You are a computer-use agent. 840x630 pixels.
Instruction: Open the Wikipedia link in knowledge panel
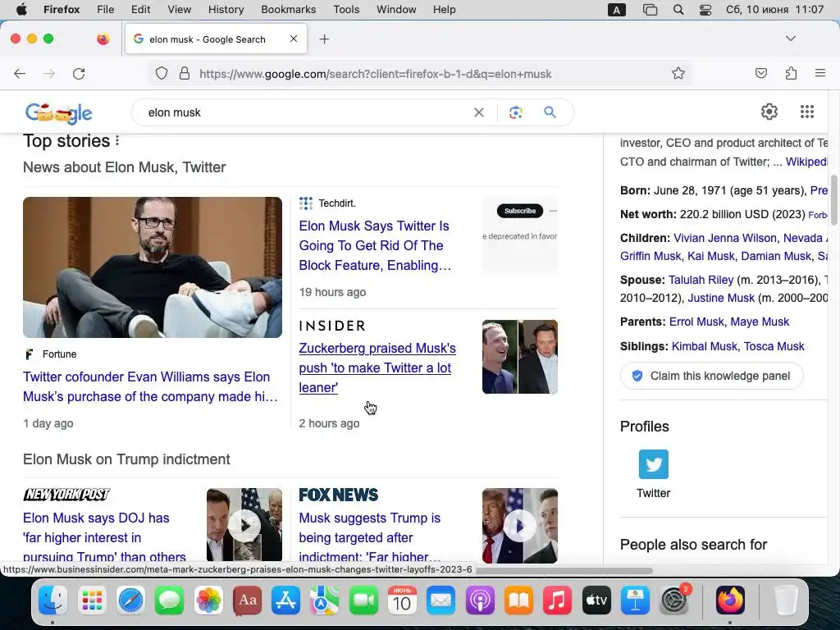(806, 162)
